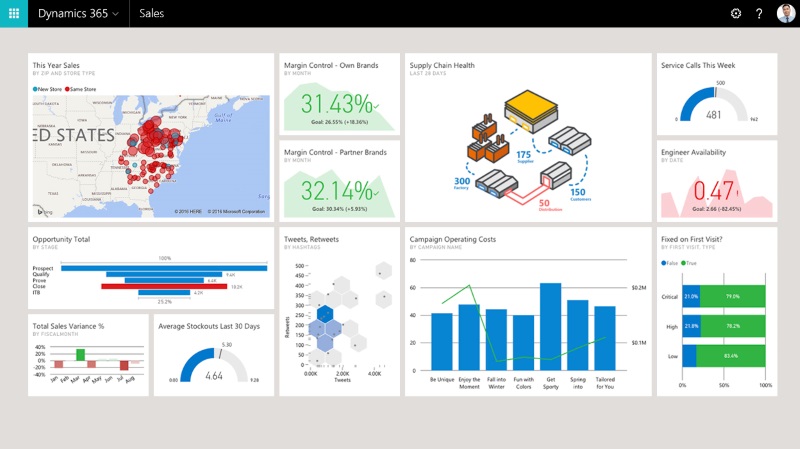The image size is (800, 449).
Task: Click the True legend marker
Action: point(684,263)
